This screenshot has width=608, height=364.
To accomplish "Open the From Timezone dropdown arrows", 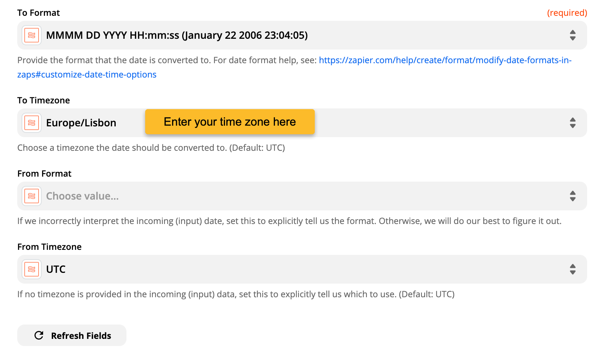I will [x=572, y=269].
